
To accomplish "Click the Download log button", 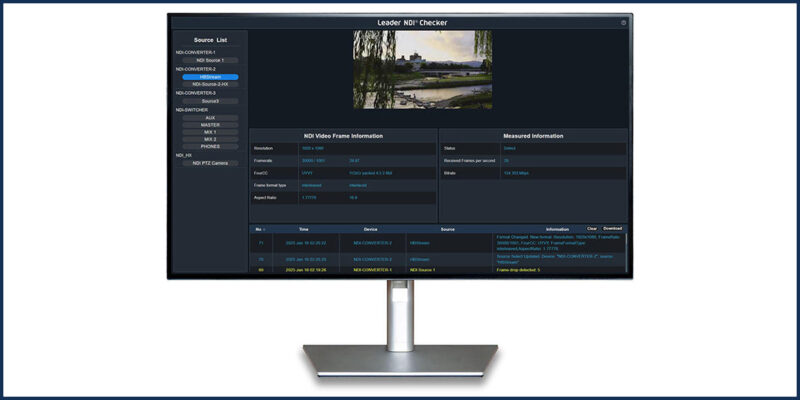I will coord(612,229).
